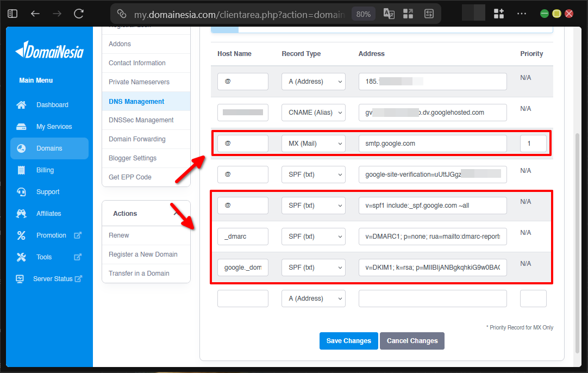Open the MX (Mail) record type dropdown
The image size is (588, 373).
click(313, 143)
